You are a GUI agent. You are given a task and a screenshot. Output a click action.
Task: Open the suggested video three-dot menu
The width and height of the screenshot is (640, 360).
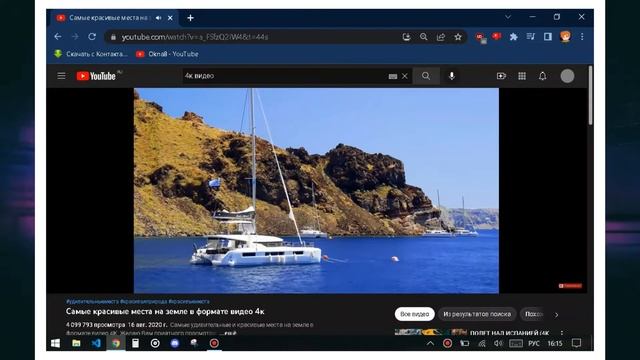click(x=562, y=333)
